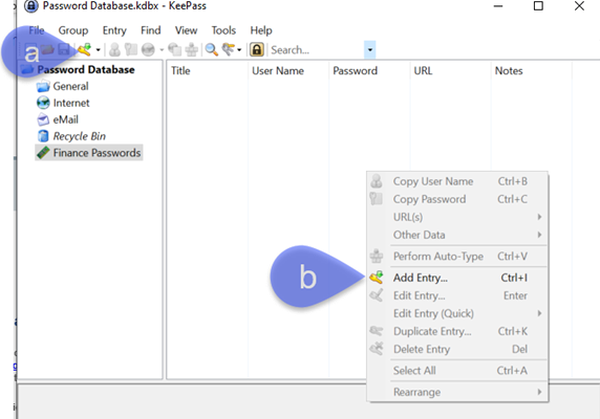Expand the Search box dropdown arrow
Viewport: 600px width, 419px height.
[370, 50]
